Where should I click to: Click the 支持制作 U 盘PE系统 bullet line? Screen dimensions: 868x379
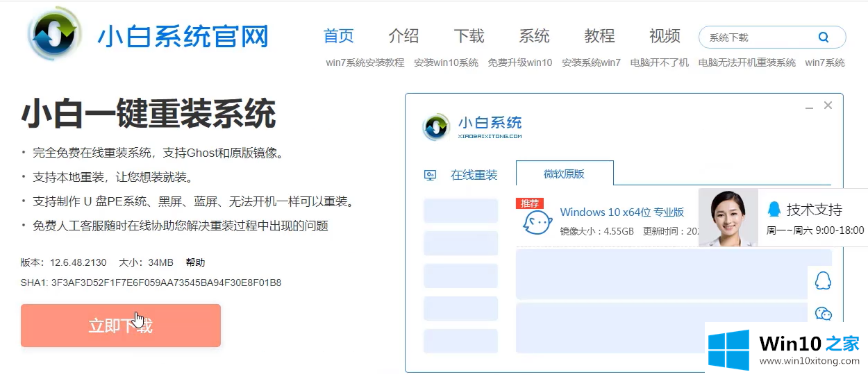click(x=193, y=201)
